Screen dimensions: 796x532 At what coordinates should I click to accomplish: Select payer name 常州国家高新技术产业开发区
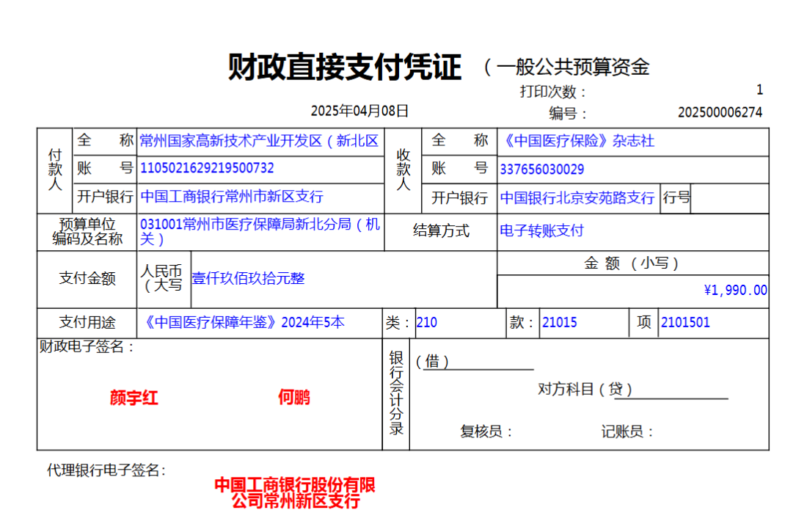click(x=259, y=141)
